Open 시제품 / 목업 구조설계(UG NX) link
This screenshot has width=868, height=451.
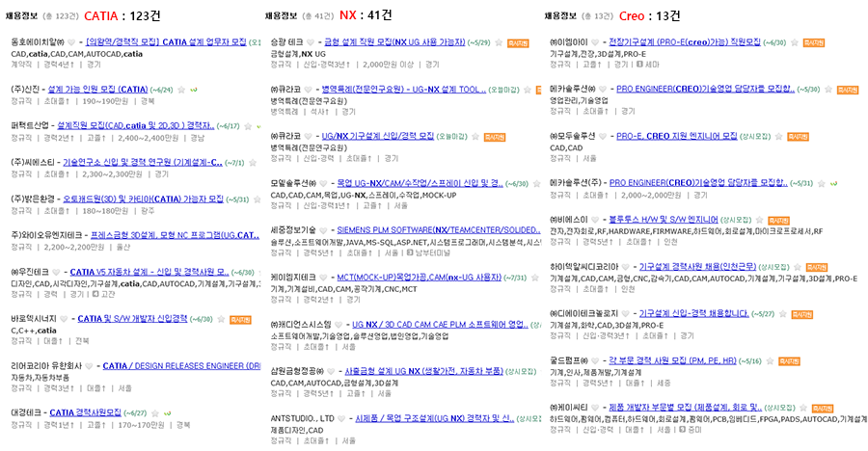tap(435, 418)
